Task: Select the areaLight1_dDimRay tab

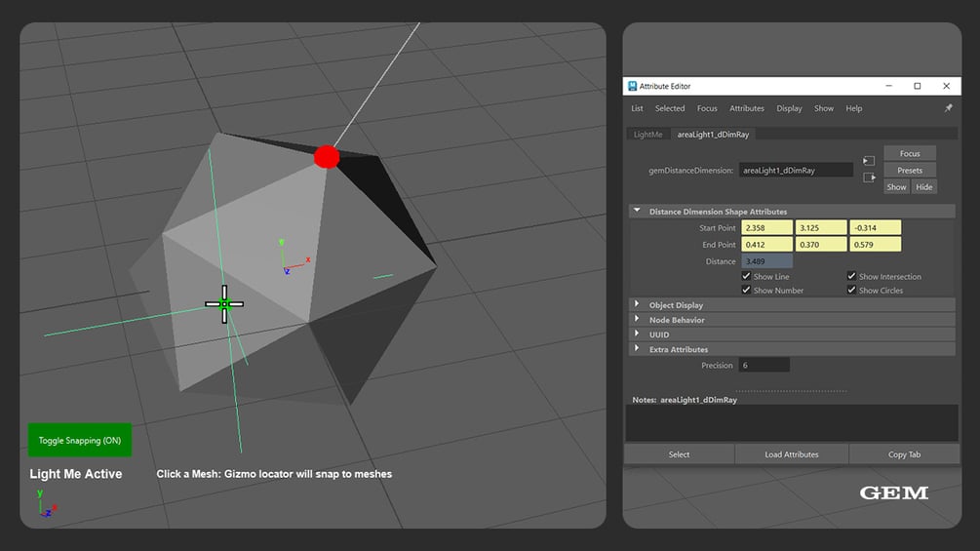Action: tap(713, 135)
